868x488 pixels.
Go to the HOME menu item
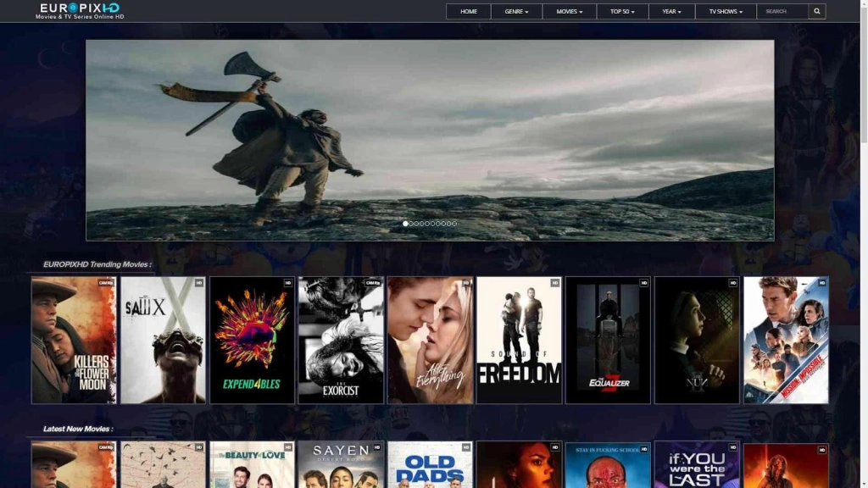point(467,11)
